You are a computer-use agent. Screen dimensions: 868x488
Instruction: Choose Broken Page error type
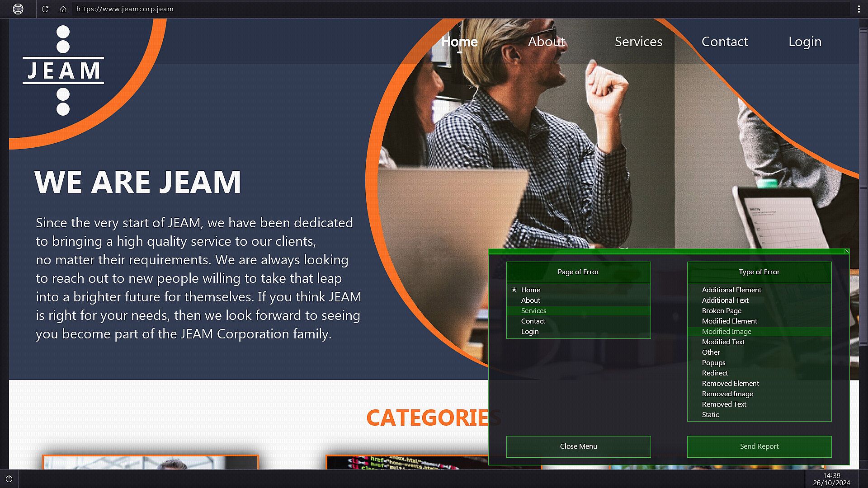tap(722, 311)
